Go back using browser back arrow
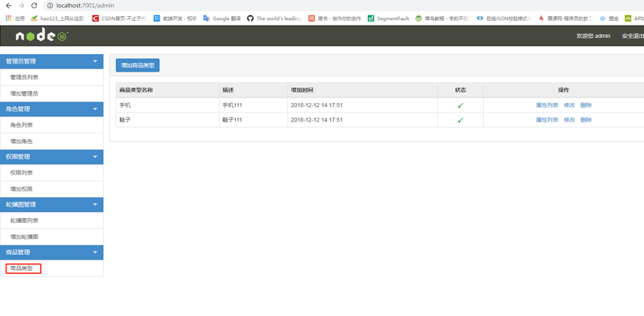Viewport: 644px width, 316px height. (9, 6)
